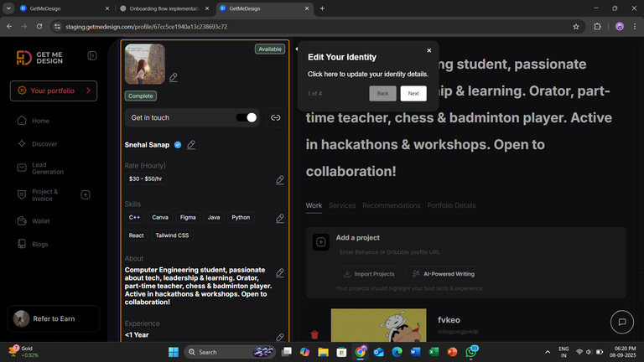This screenshot has width=644, height=362.
Task: Click the plus icon beside Project & invoice
Action: [86, 195]
